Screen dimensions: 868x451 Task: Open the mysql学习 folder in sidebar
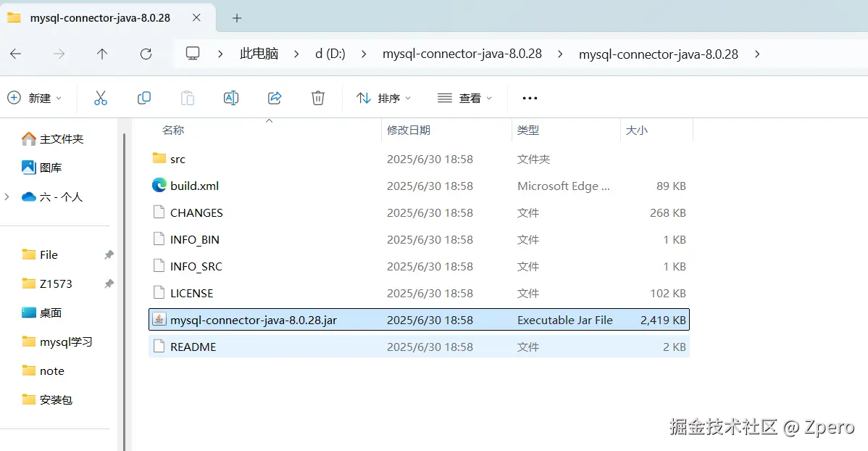[x=57, y=342]
